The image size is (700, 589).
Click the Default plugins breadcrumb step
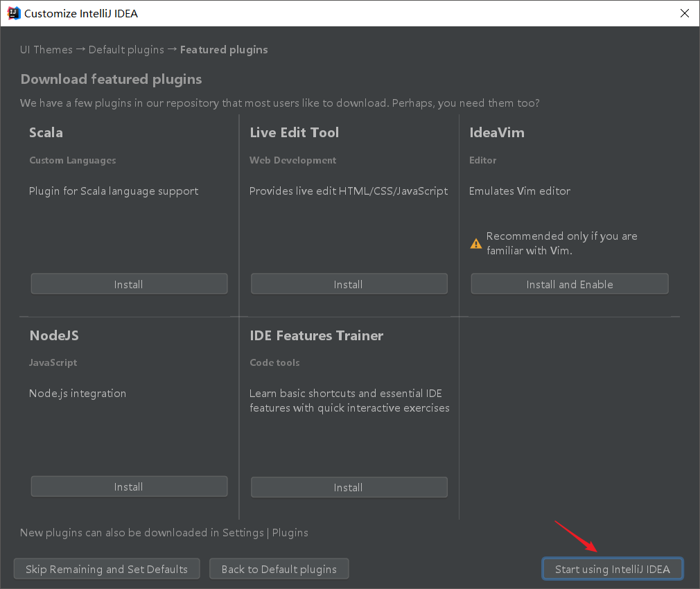point(126,49)
